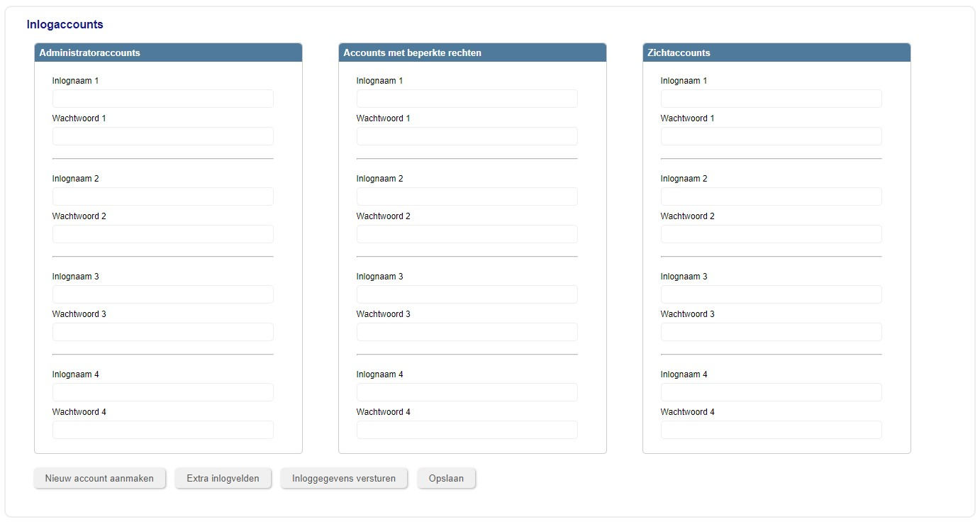The image size is (980, 522).
Task: Click the Zichtaccounts panel header
Action: pyautogui.click(x=776, y=52)
